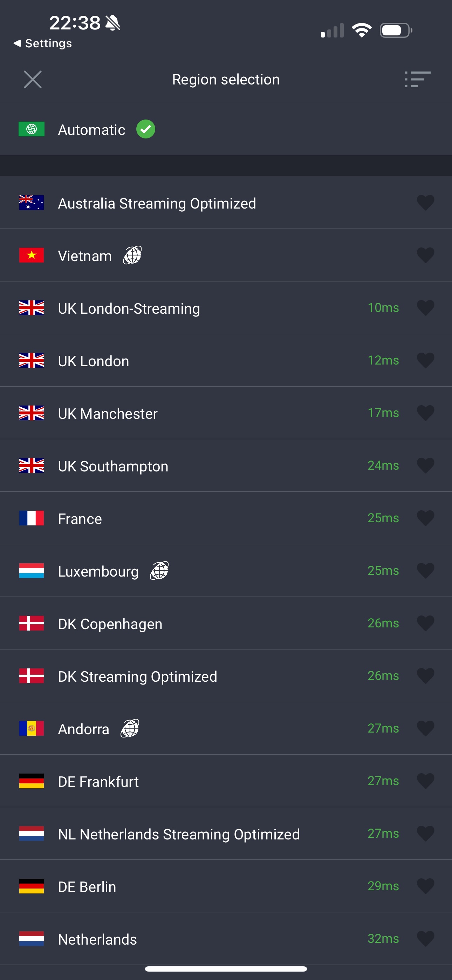Pick NL Netherlands Streaming Optimized server

[179, 834]
